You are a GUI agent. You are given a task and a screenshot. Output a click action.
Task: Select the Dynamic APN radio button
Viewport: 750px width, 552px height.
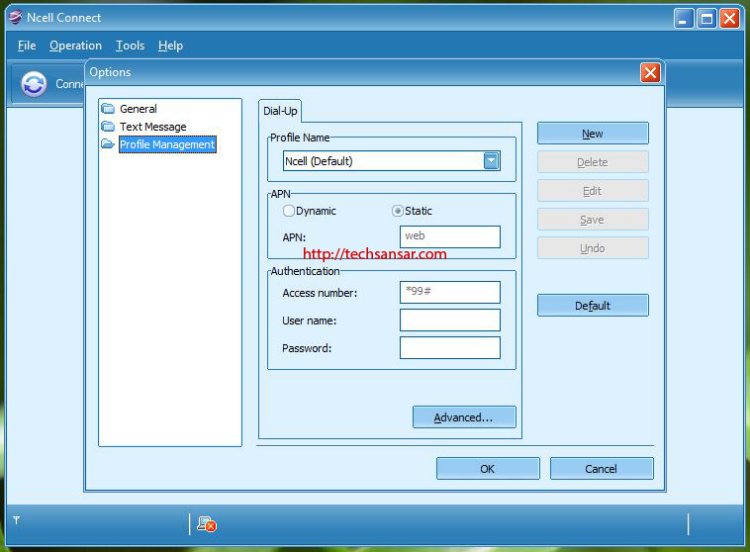coord(288,210)
